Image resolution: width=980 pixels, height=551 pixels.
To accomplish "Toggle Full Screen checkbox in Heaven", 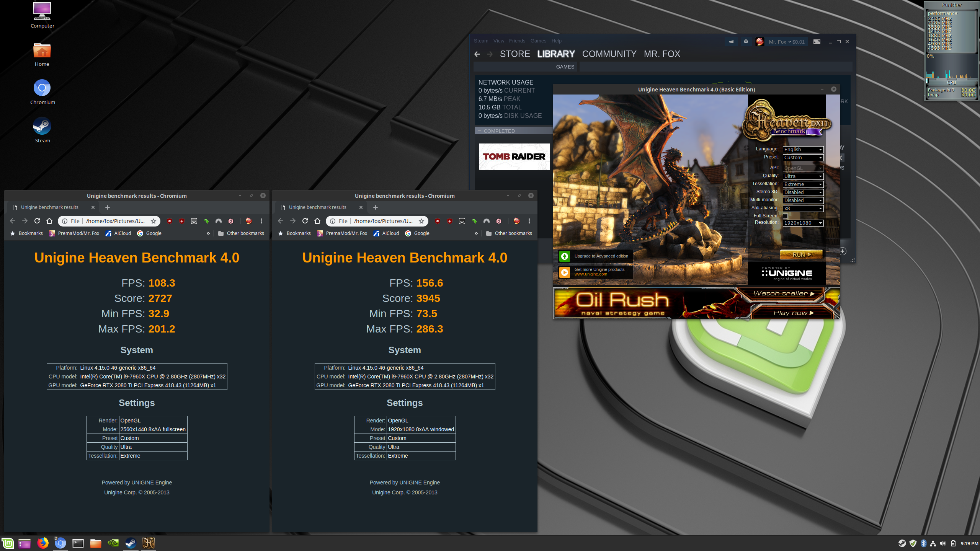I will [x=786, y=216].
